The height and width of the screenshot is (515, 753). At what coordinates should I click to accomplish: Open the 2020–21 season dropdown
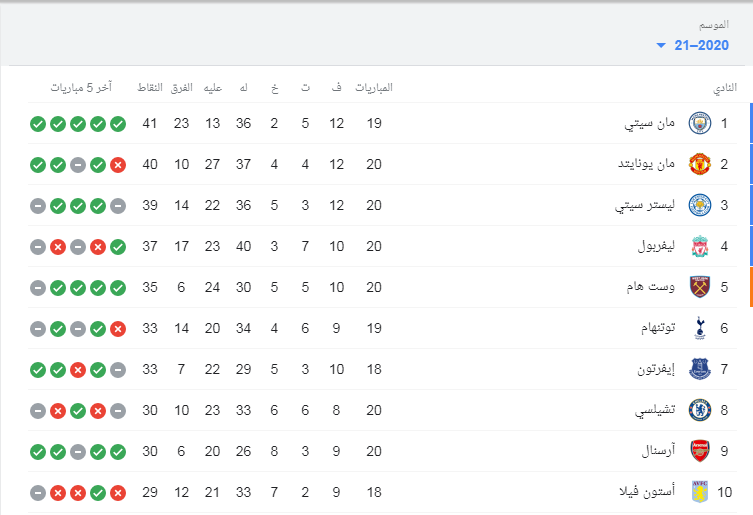(692, 45)
